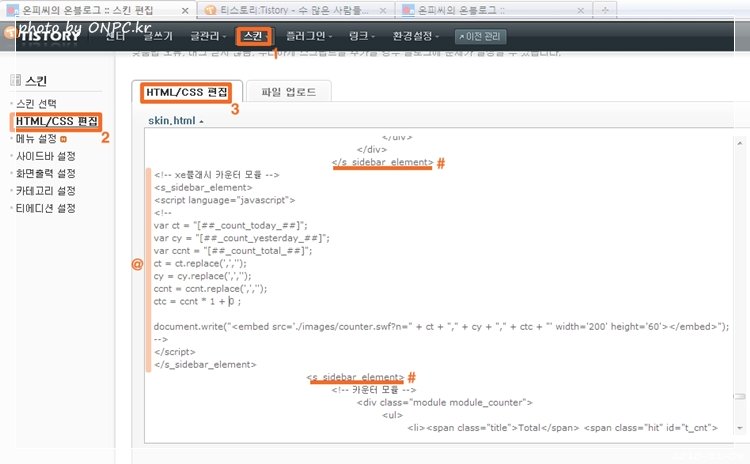Close the 티스토리:Tistory browser tab
The width and height of the screenshot is (750, 464).
[x=383, y=11]
